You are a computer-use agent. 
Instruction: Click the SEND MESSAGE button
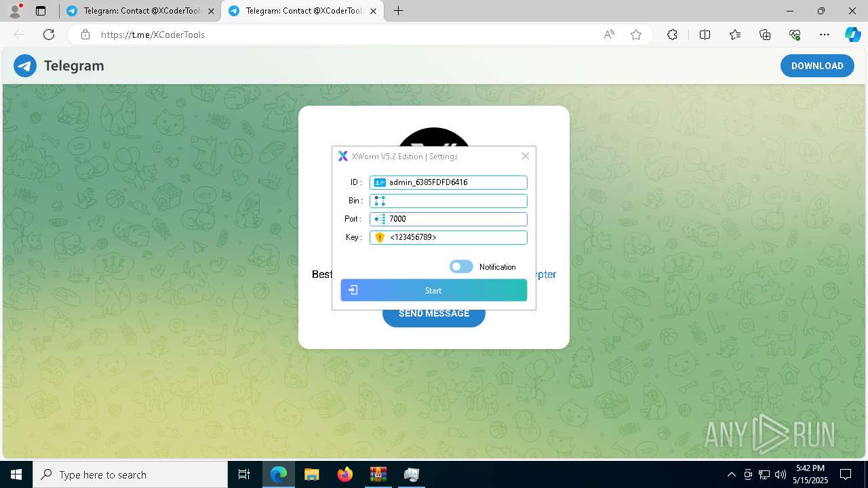tap(434, 314)
